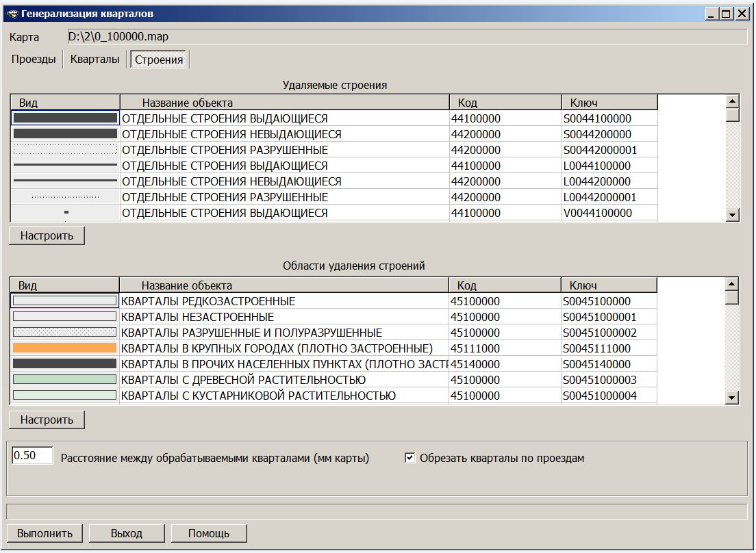Select КВАРТАЛЫ НЕЗАСТРОЕННЫЕ row name
756x553 pixels.
coord(197,317)
